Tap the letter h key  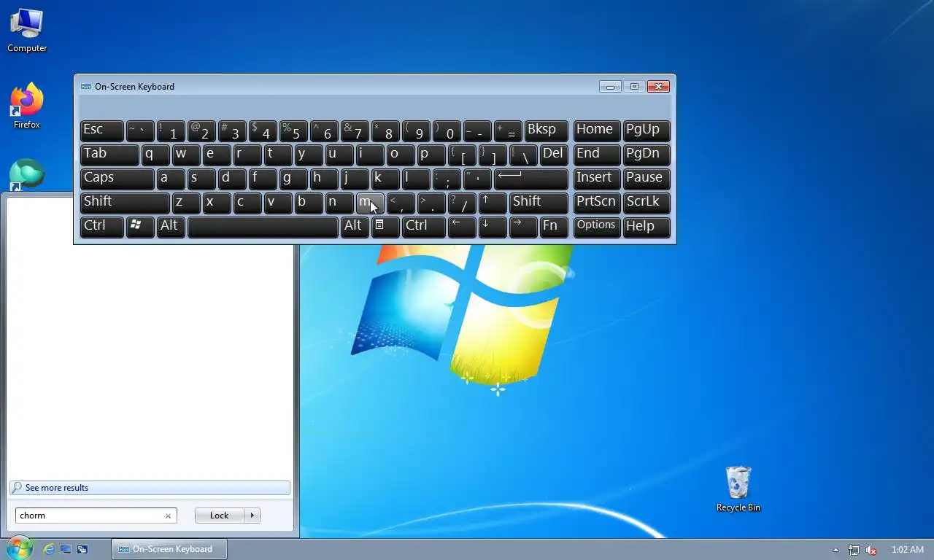click(324, 179)
